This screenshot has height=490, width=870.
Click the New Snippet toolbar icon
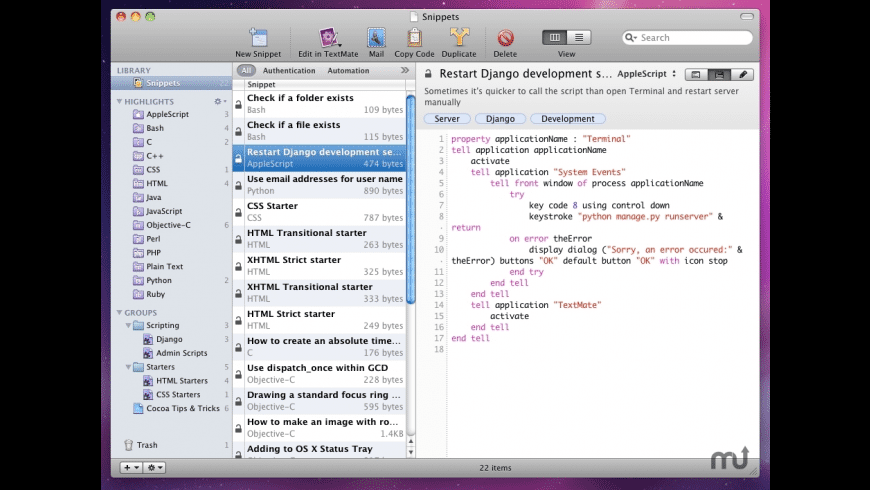tap(258, 37)
